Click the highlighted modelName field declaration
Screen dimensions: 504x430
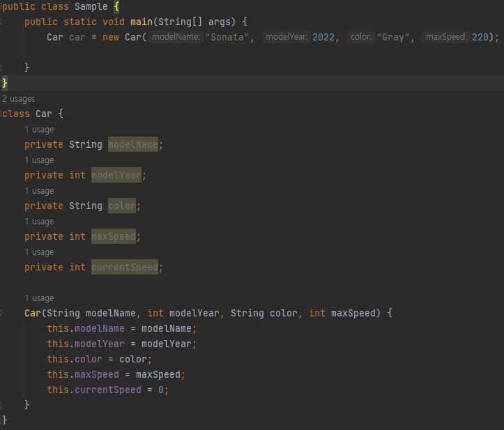point(133,145)
